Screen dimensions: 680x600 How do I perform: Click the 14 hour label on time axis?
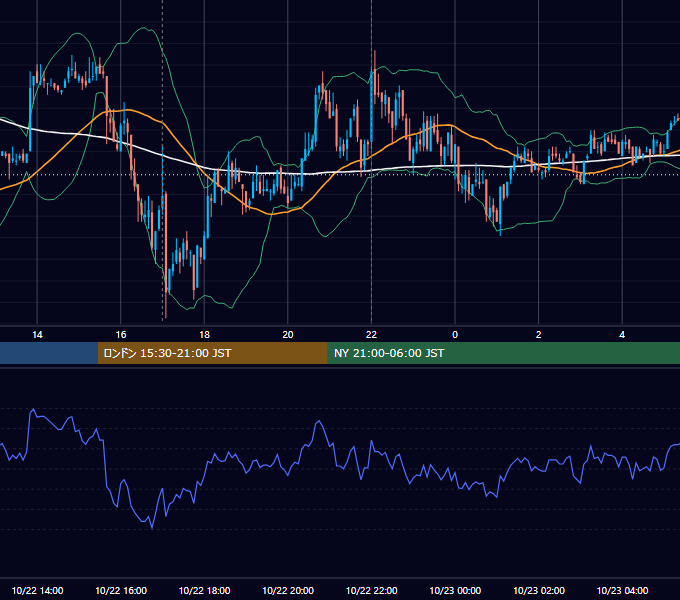pos(37,335)
